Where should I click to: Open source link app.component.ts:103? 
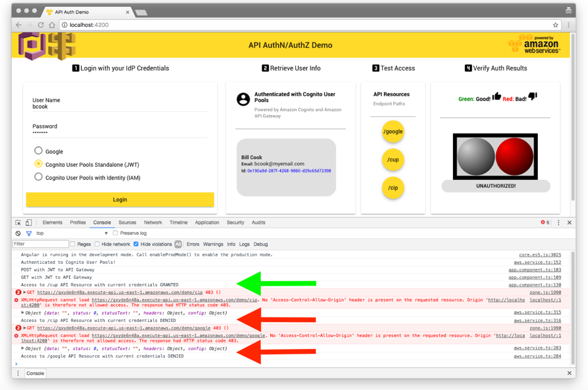click(x=535, y=270)
